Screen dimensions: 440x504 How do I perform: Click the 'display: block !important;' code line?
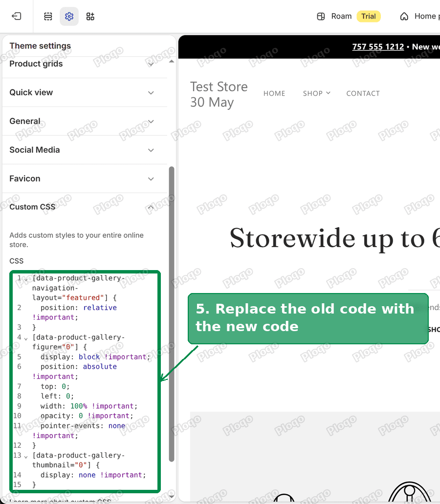click(95, 357)
